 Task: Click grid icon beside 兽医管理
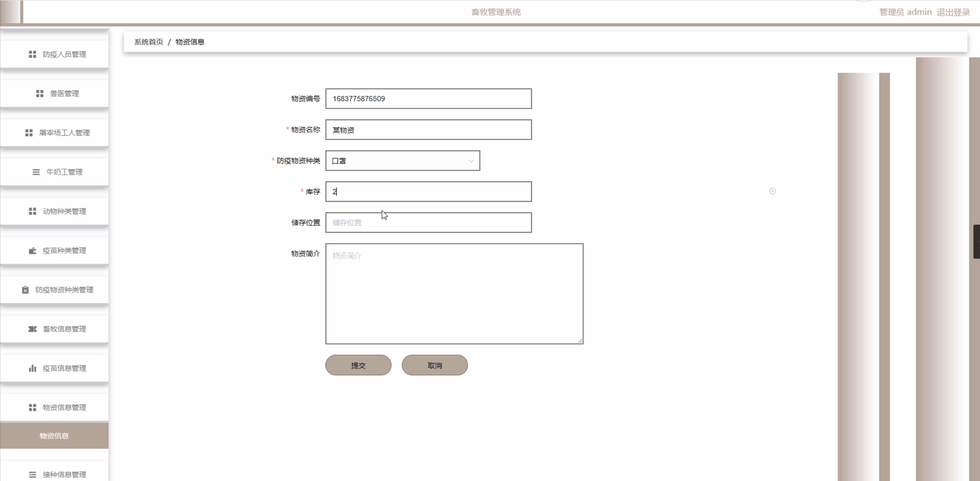(x=40, y=94)
